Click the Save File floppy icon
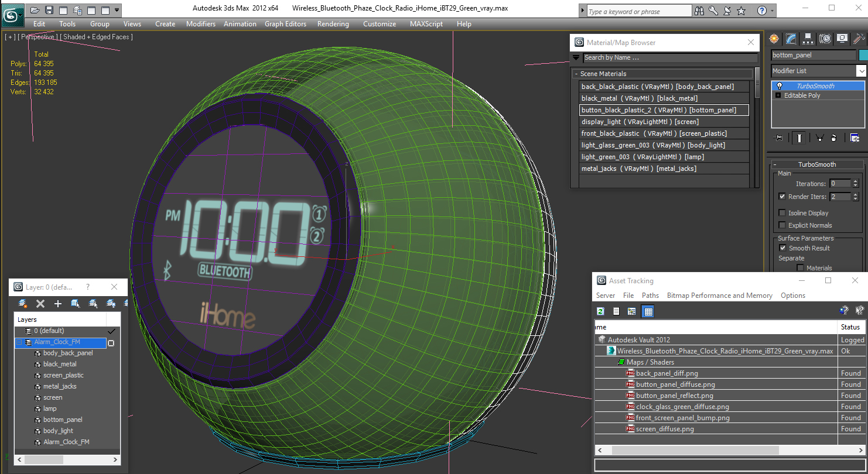The width and height of the screenshot is (868, 474). (49, 10)
